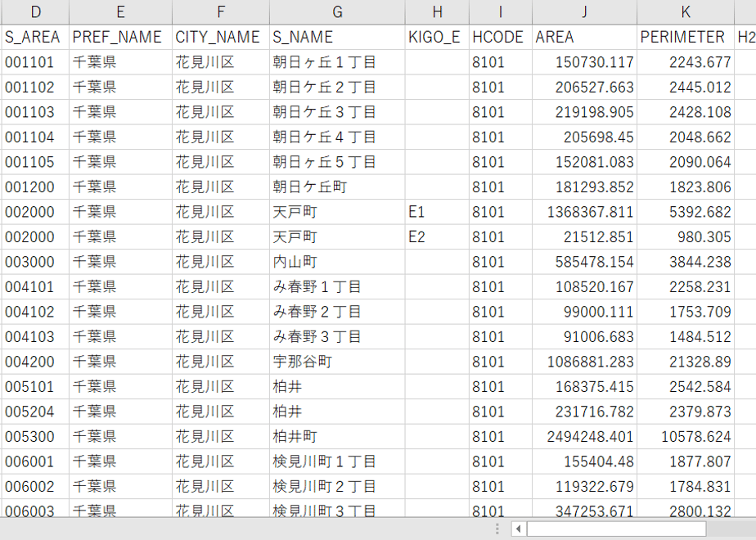Select cell containing み春野１丁目
Screen dimensions: 756x540
click(337, 287)
